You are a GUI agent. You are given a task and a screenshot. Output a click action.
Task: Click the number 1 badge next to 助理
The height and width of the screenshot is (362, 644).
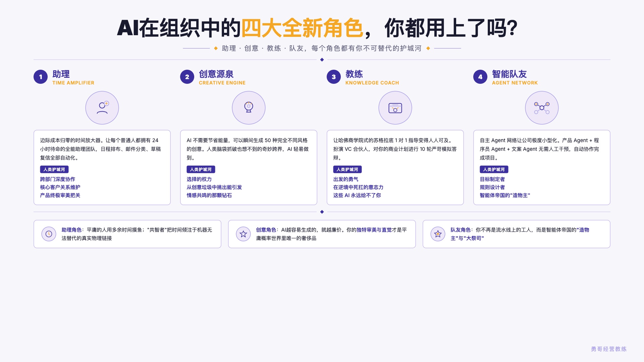41,77
